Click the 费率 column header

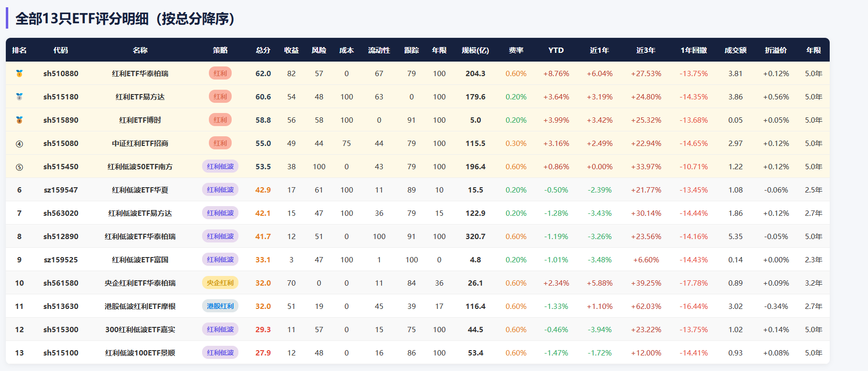tap(516, 50)
